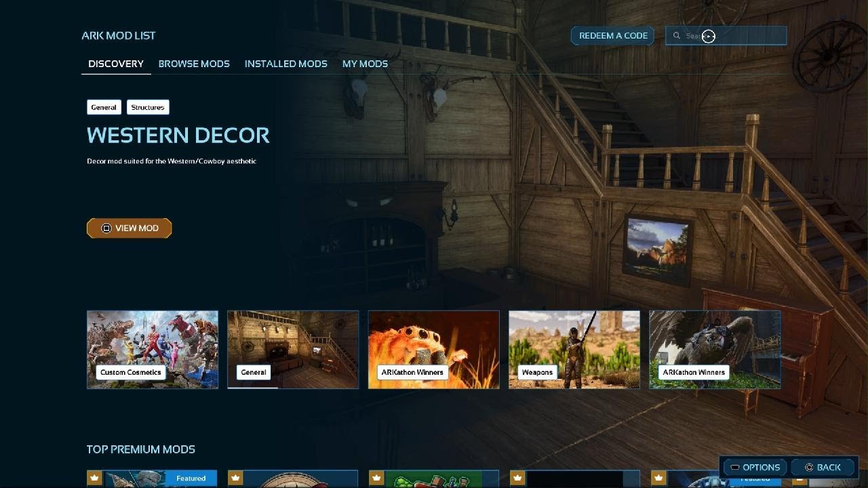
Task: Open the orange spider ARKathon Winners card
Action: (434, 350)
